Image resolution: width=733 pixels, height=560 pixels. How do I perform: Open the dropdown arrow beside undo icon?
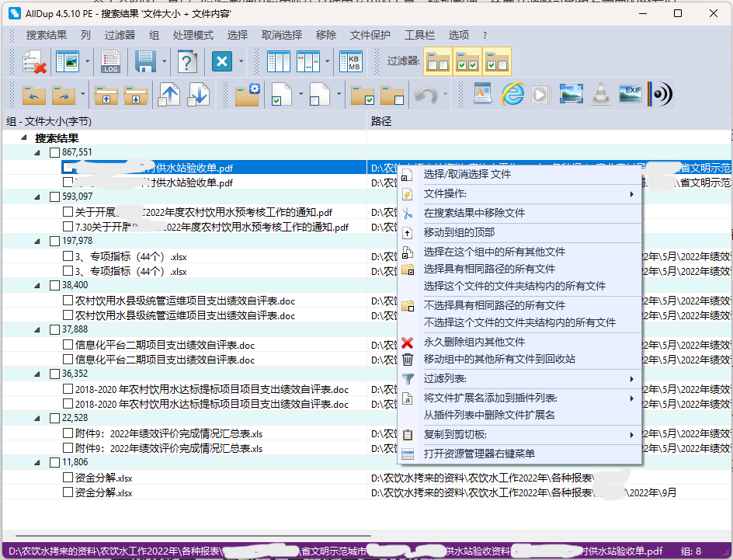445,95
